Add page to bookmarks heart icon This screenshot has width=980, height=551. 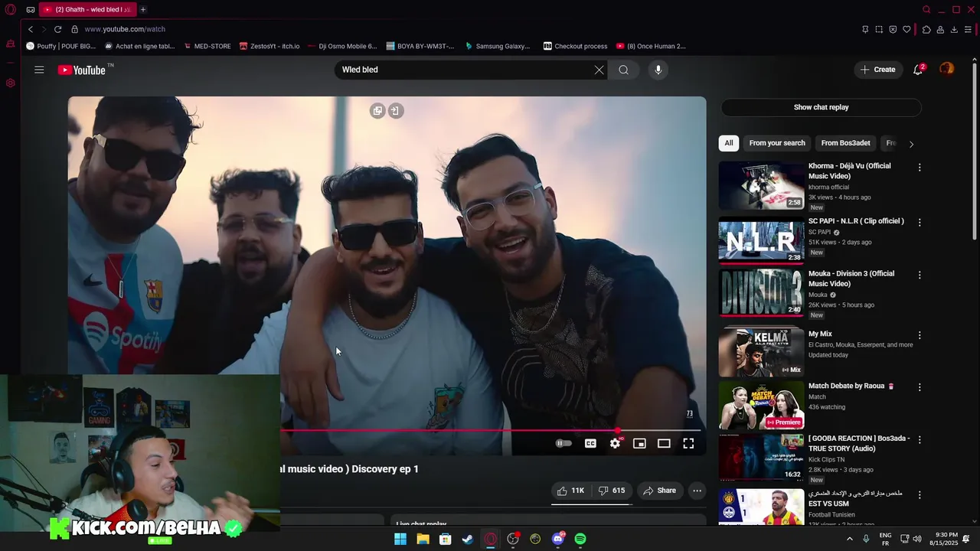pos(906,29)
